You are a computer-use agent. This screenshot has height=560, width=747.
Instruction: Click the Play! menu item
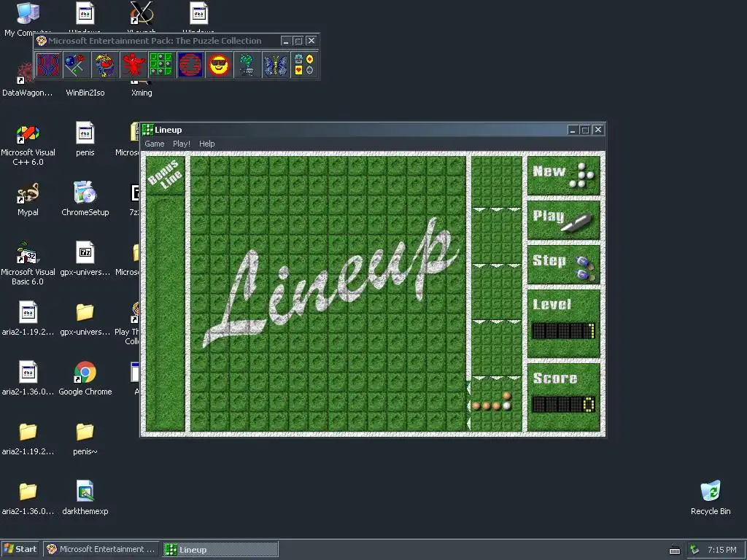pos(182,144)
